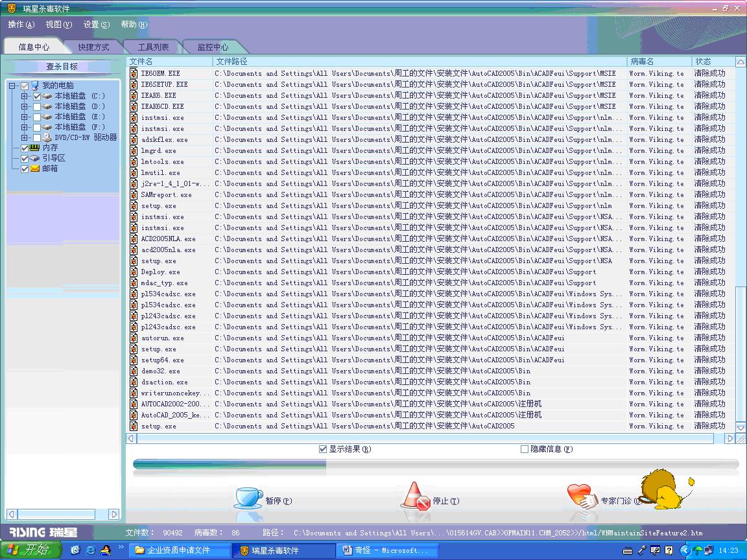Screen dimensions: 747x560
Task: Expand hidden quick launch icons chevron
Action: pyautogui.click(x=121, y=547)
